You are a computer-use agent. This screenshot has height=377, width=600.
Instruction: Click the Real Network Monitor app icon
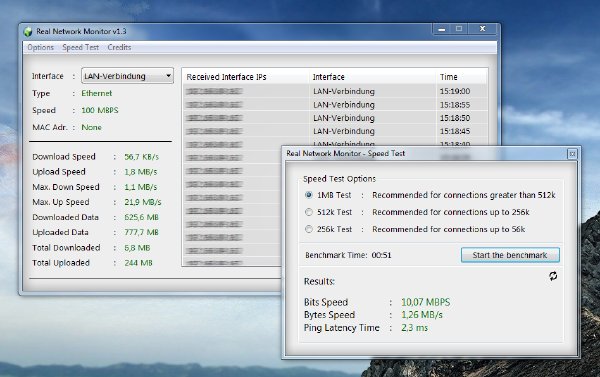(x=28, y=31)
